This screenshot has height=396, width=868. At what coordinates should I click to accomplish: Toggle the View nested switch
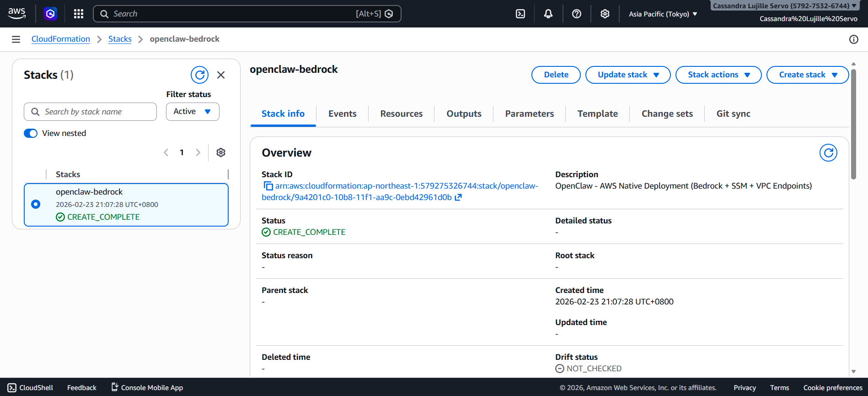[31, 133]
